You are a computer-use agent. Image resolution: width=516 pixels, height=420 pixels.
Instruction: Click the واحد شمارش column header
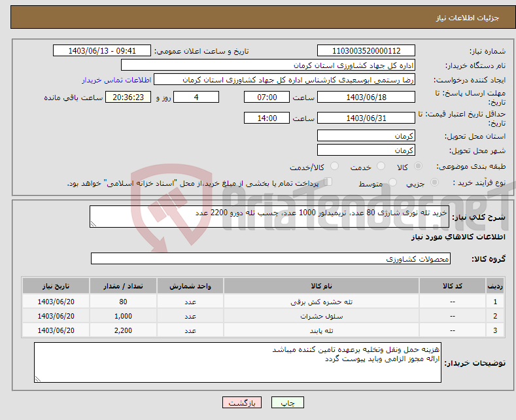click(x=190, y=286)
